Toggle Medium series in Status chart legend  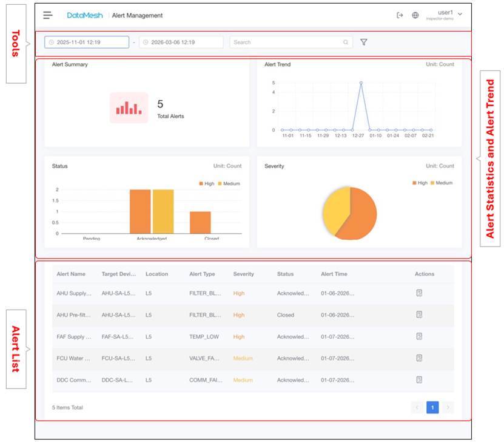pyautogui.click(x=228, y=183)
